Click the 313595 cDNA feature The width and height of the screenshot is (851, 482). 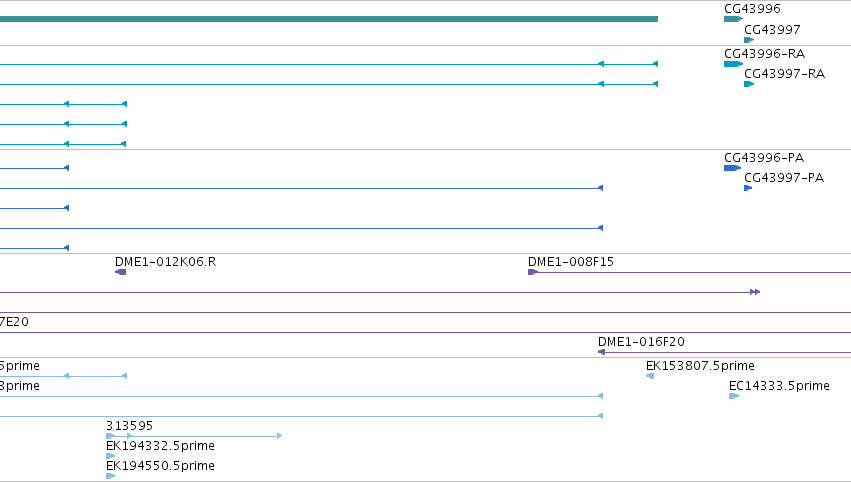coord(194,436)
